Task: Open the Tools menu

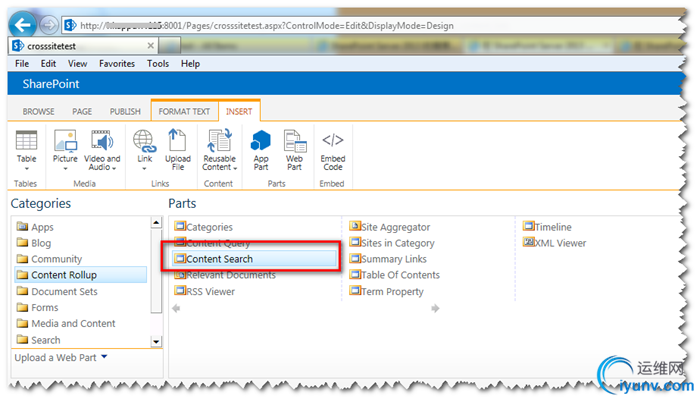Action: click(x=158, y=64)
